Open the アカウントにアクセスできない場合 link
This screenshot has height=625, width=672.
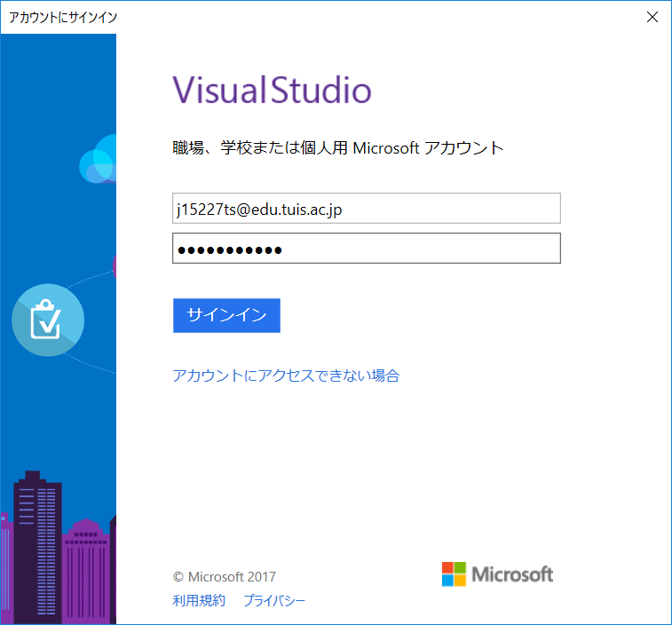[x=286, y=376]
